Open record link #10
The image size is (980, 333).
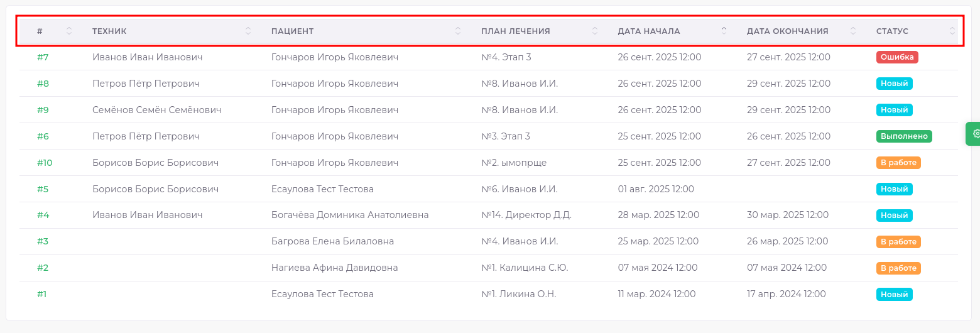(x=45, y=163)
